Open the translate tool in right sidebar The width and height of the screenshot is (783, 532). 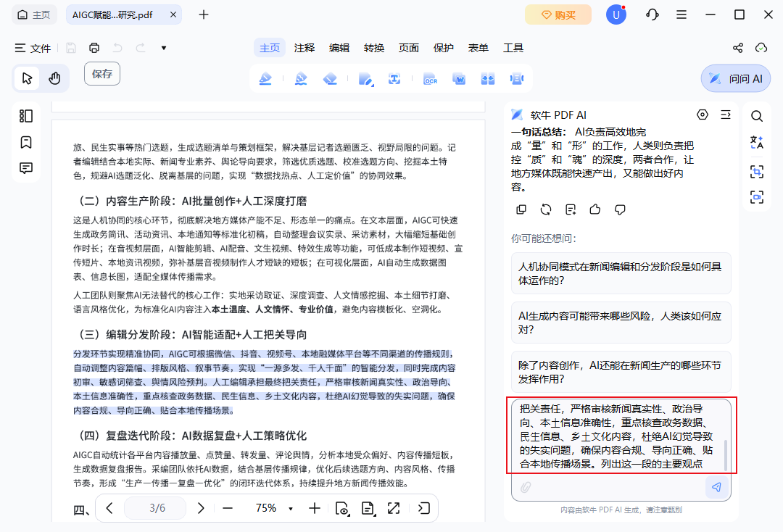(x=756, y=142)
